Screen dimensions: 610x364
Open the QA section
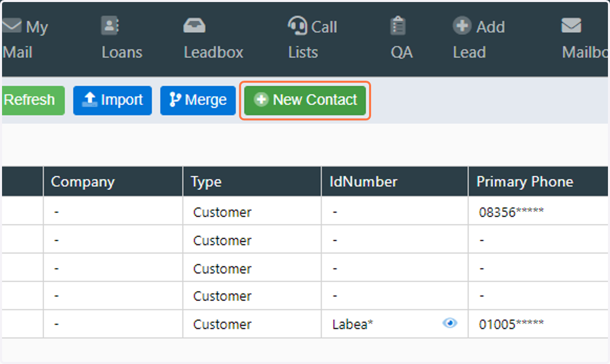(401, 39)
